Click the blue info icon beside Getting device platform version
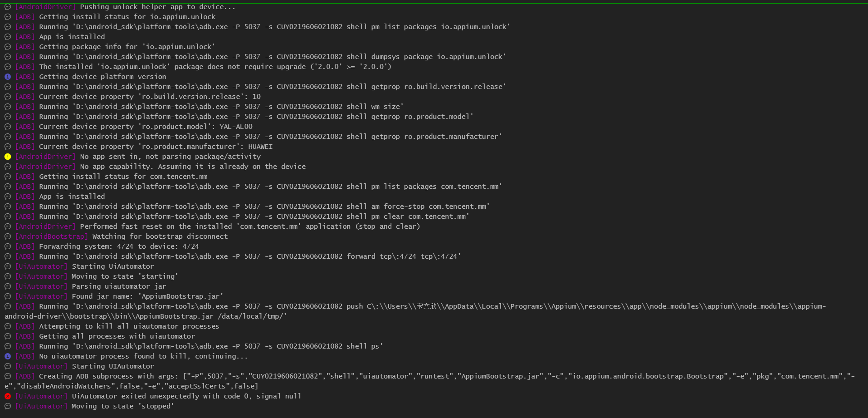 (8, 77)
